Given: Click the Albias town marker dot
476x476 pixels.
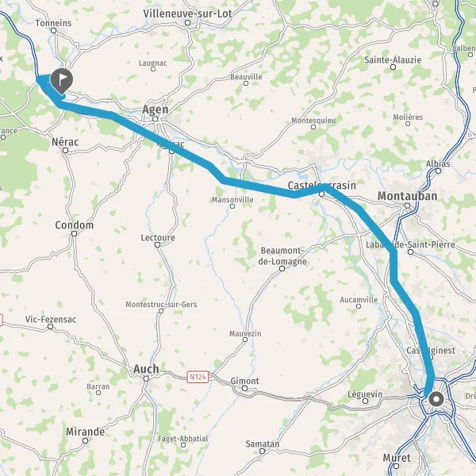Looking at the screenshot, I should (438, 171).
